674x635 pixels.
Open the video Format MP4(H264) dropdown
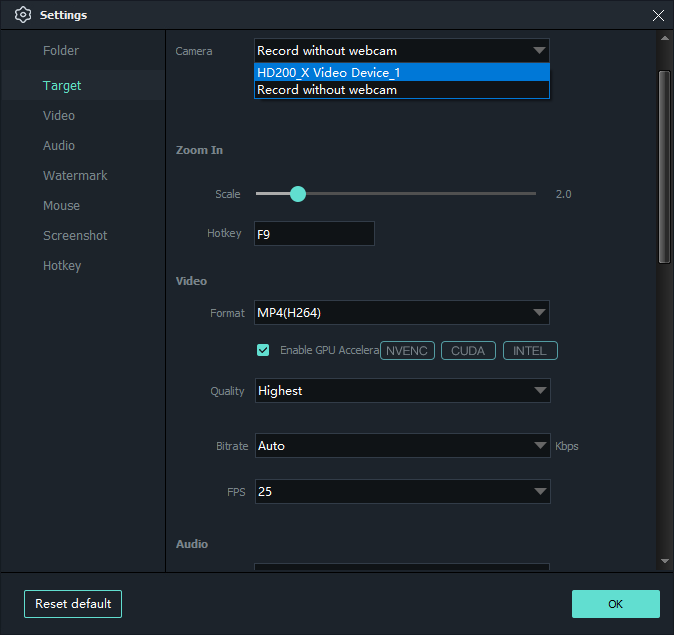point(401,313)
